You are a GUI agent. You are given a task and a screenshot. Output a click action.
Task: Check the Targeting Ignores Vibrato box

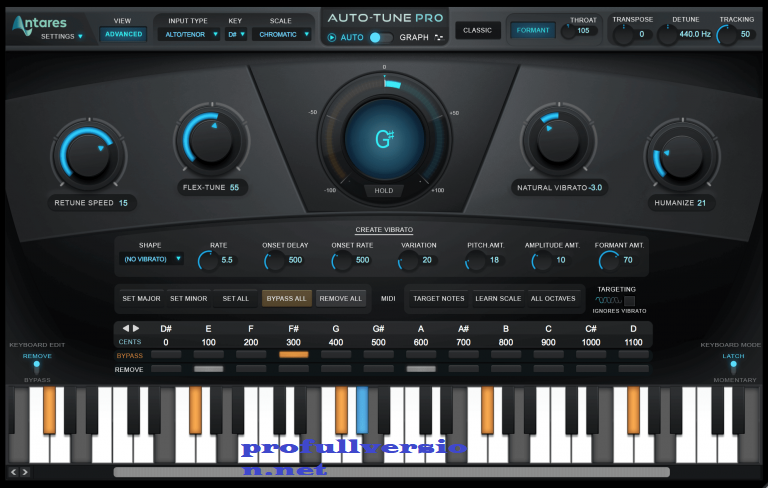tap(630, 300)
